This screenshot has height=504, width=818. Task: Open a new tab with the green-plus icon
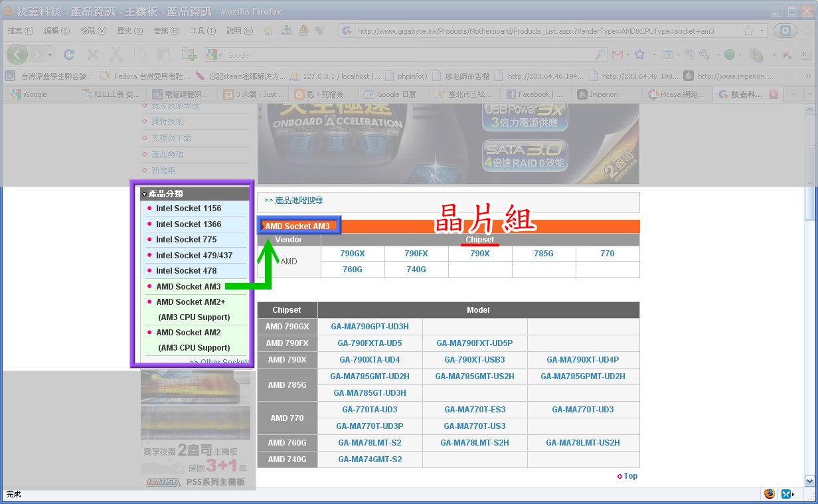[189, 54]
